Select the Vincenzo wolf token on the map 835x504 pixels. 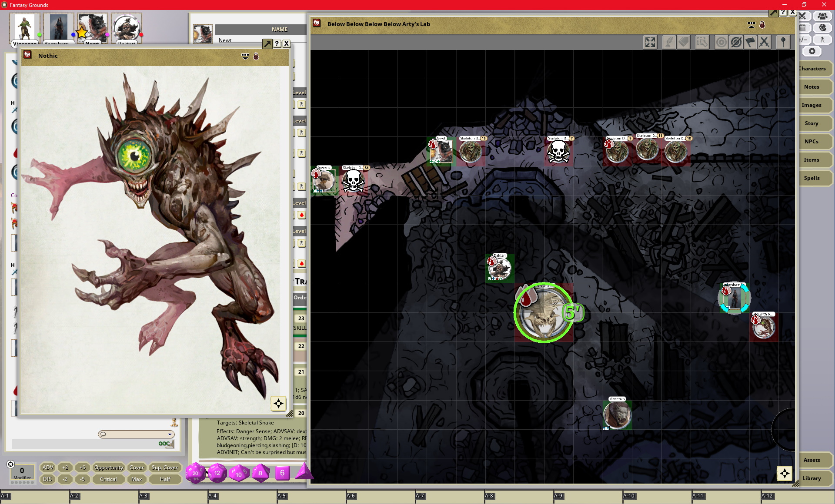tap(617, 415)
